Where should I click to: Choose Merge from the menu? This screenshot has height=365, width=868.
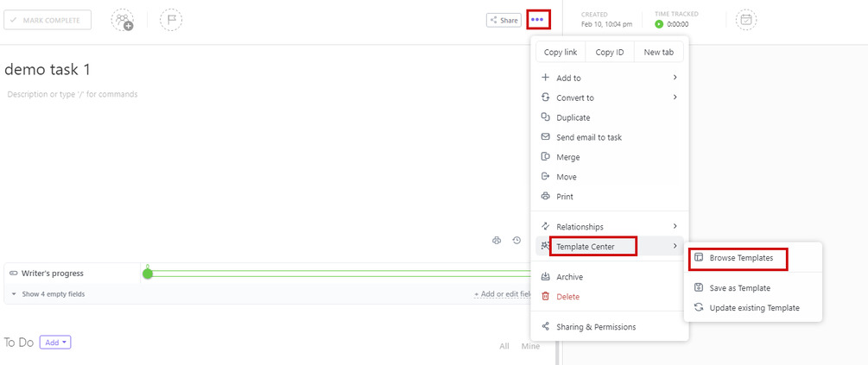pyautogui.click(x=610, y=157)
